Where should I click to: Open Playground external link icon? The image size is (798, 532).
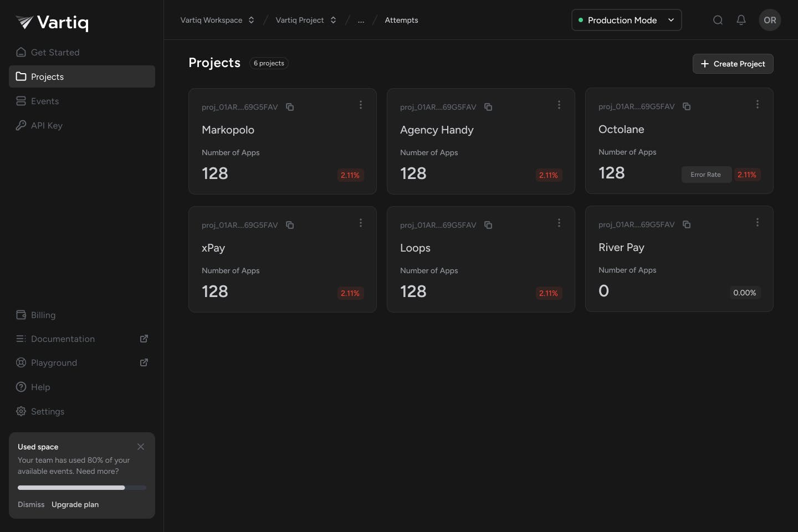(144, 362)
